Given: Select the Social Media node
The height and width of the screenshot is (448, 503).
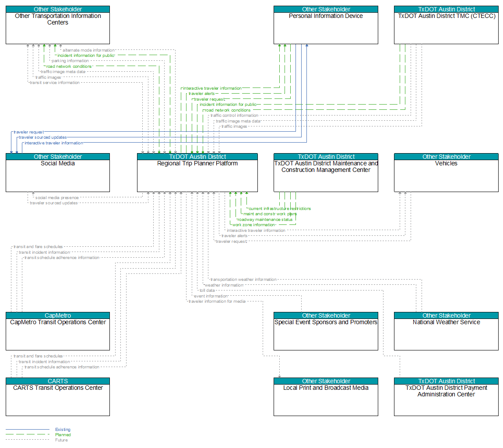Looking at the screenshot, I should pos(58,172).
